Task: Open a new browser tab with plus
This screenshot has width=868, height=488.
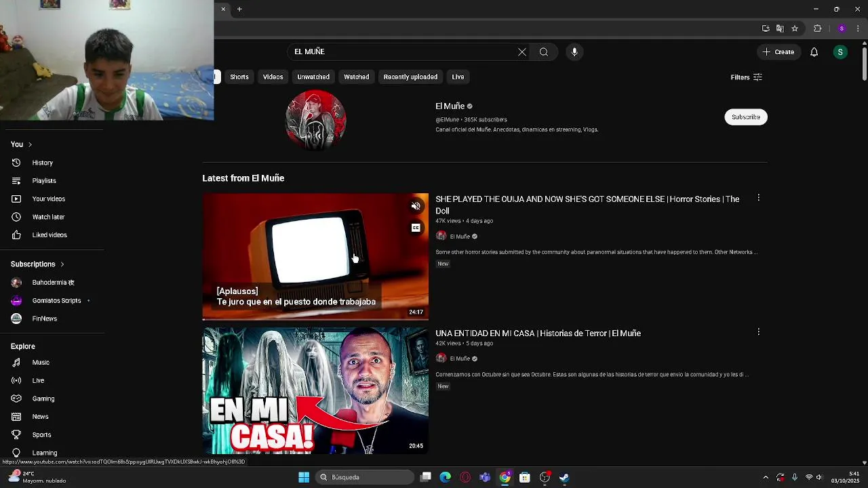Action: pos(239,9)
